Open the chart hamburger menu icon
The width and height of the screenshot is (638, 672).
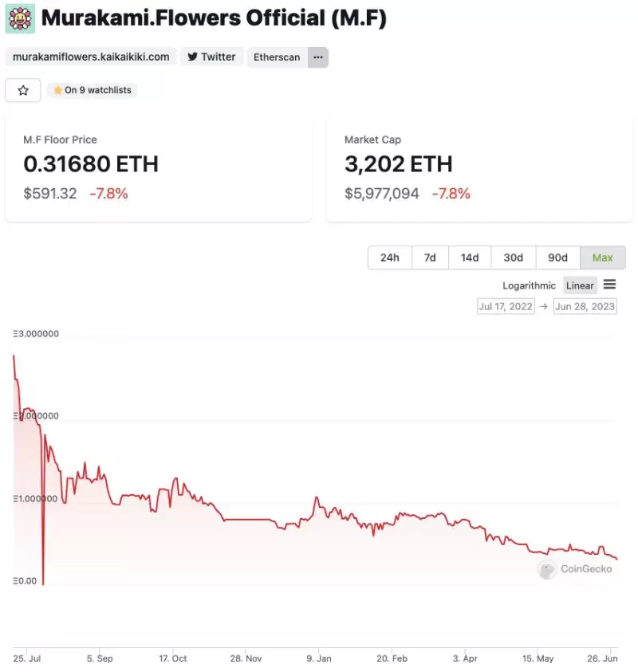609,285
